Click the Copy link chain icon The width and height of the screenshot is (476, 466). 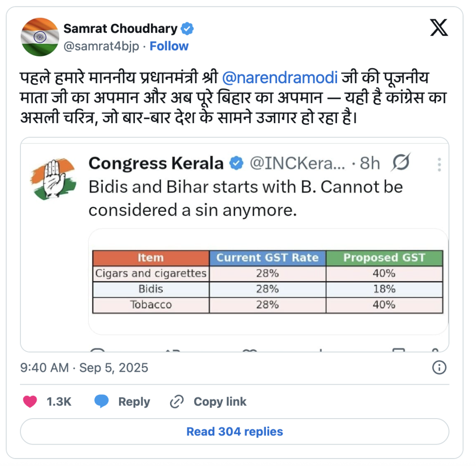[177, 402]
